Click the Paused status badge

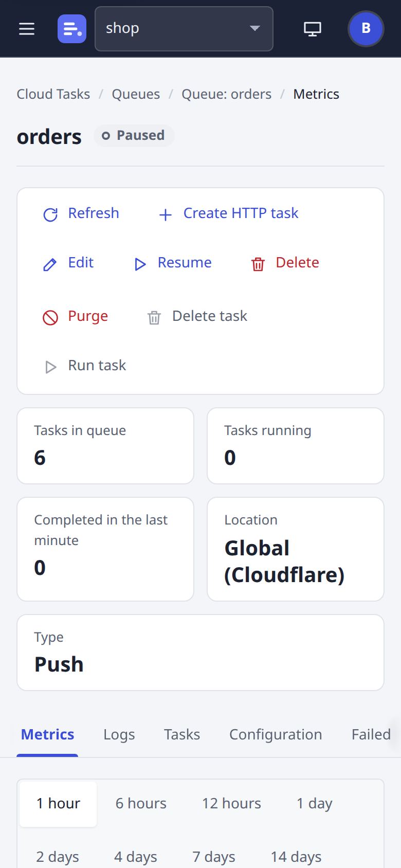[134, 136]
